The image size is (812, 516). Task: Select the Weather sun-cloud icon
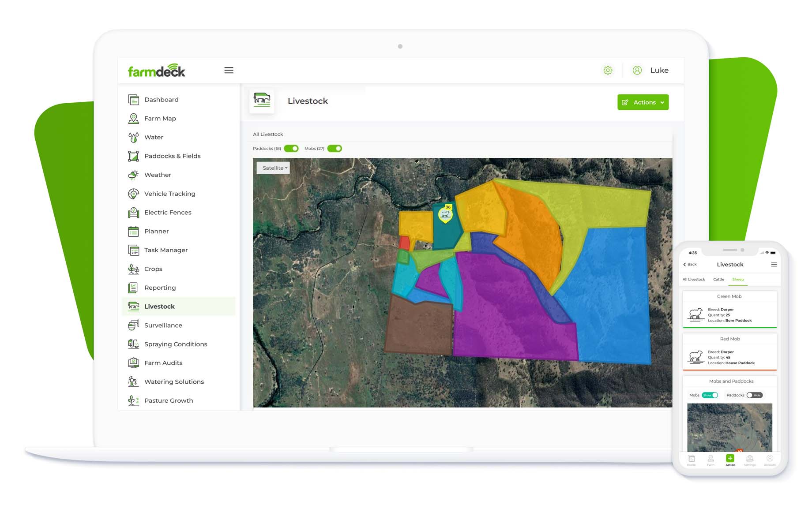(133, 175)
